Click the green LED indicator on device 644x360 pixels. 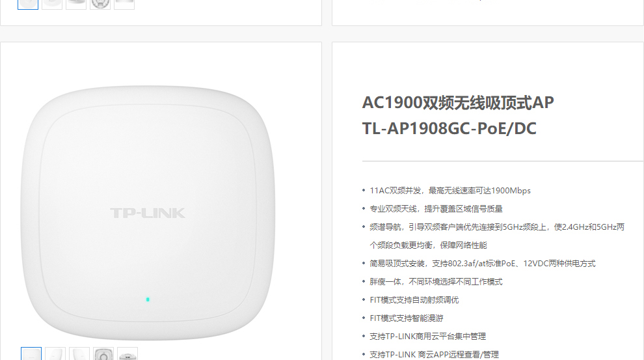[x=148, y=299]
